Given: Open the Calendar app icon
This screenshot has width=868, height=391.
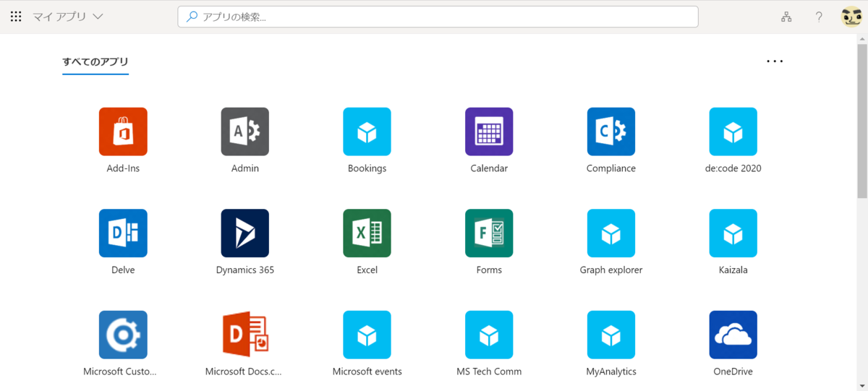Looking at the screenshot, I should pos(489,132).
